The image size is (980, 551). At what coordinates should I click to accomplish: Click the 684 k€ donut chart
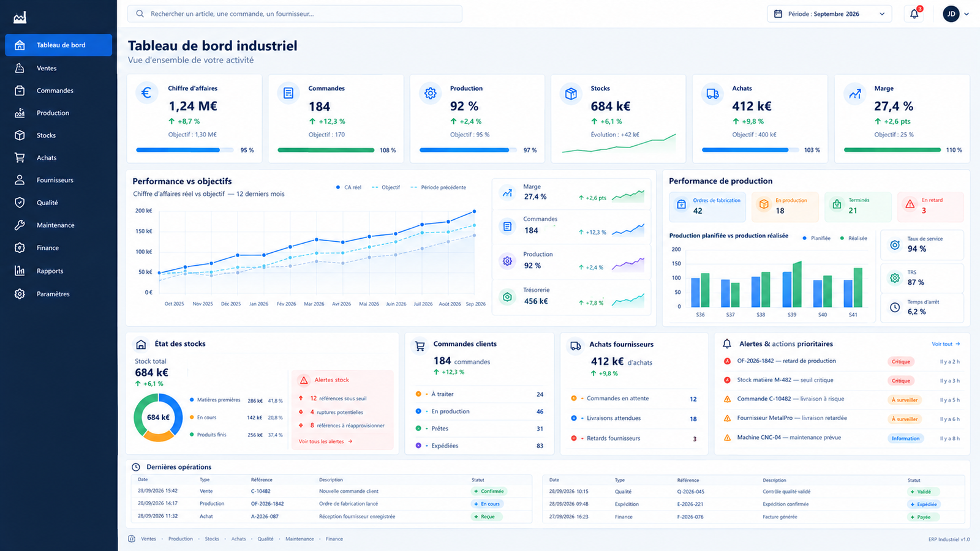(158, 417)
